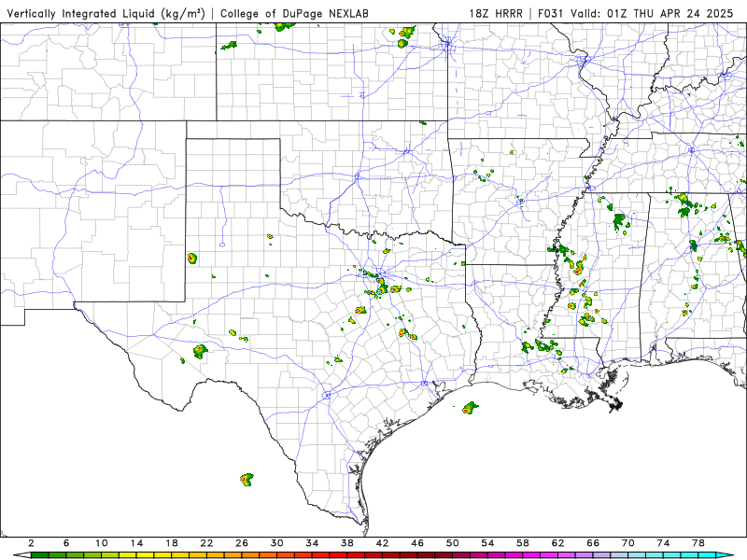Click the colorbar label '62'
This screenshot has width=747, height=560.
(x=558, y=543)
